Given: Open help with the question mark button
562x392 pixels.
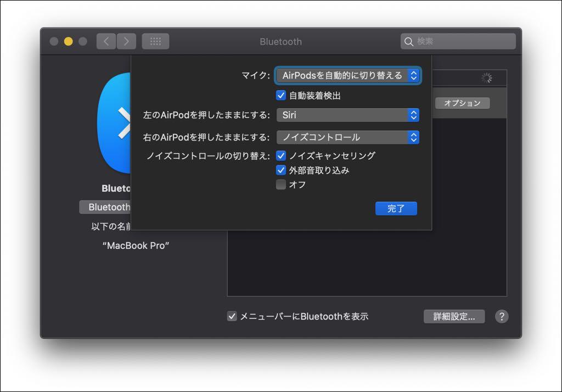Looking at the screenshot, I should (502, 316).
